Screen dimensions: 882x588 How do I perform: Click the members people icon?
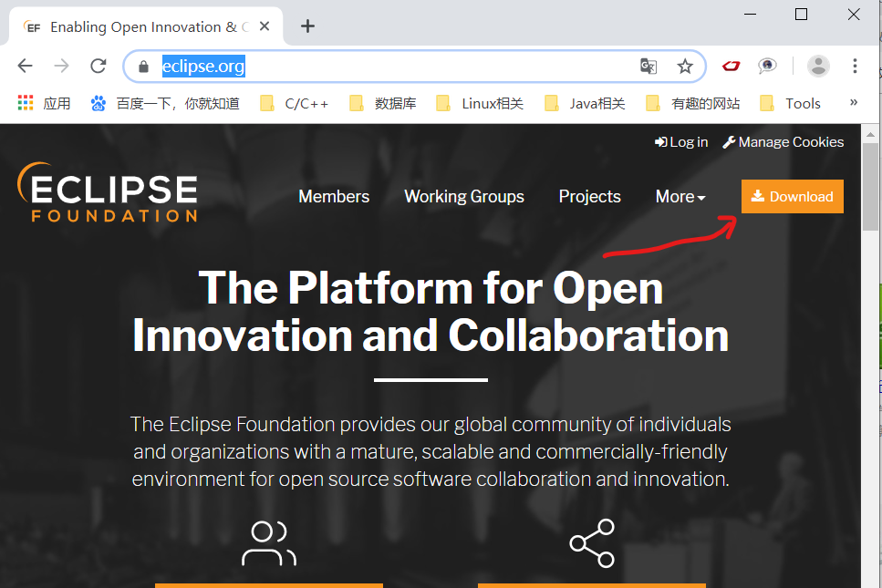click(x=269, y=543)
